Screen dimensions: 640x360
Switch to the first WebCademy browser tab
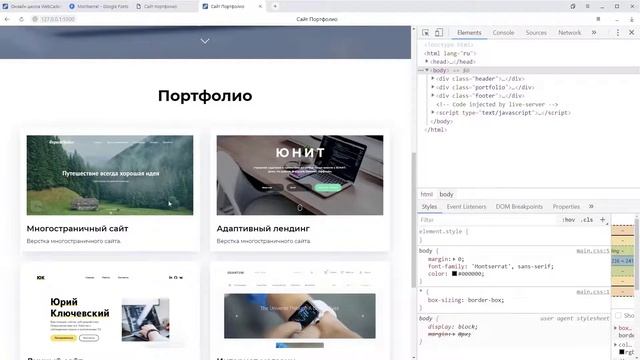pos(32,7)
